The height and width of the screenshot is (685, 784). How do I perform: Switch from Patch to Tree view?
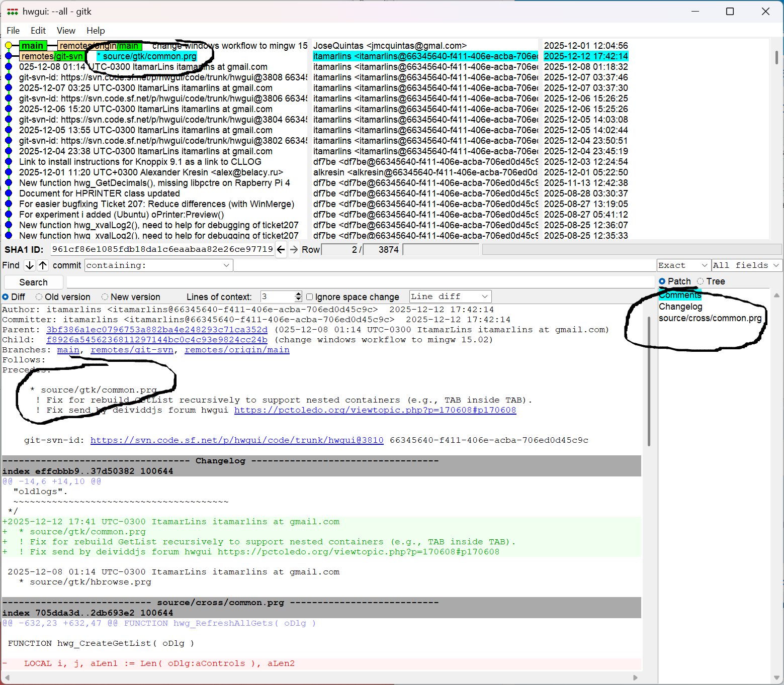pos(701,281)
